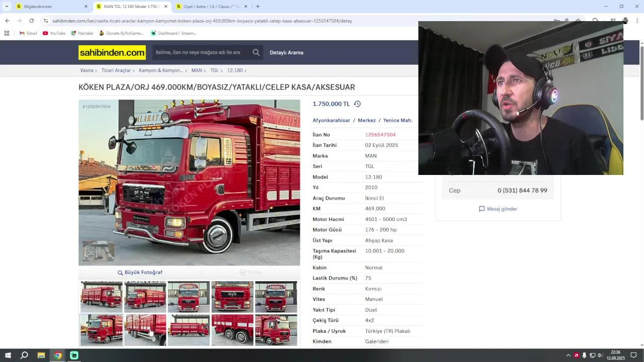Click the main truck photo
644x362 pixels.
(189, 183)
